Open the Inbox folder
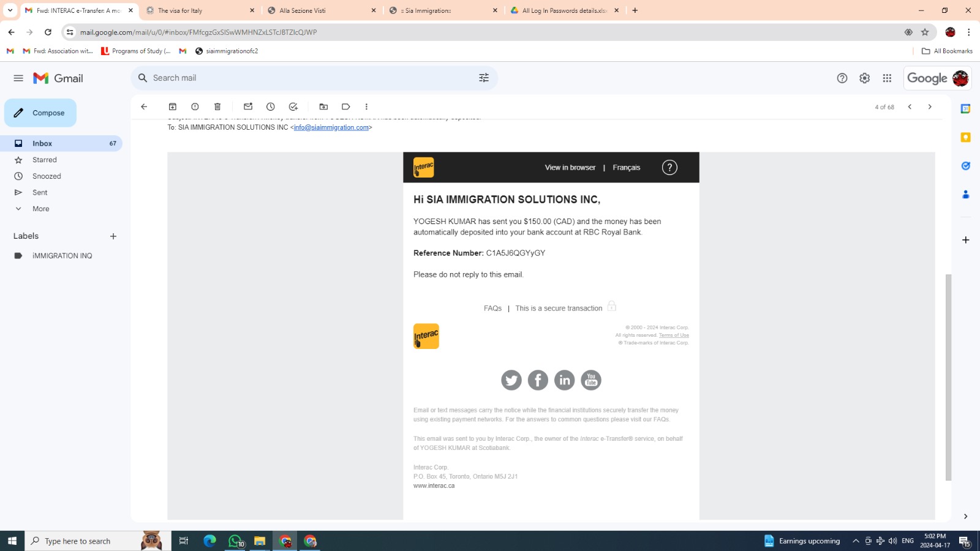Screen dimensions: 980x551 pos(61,143)
